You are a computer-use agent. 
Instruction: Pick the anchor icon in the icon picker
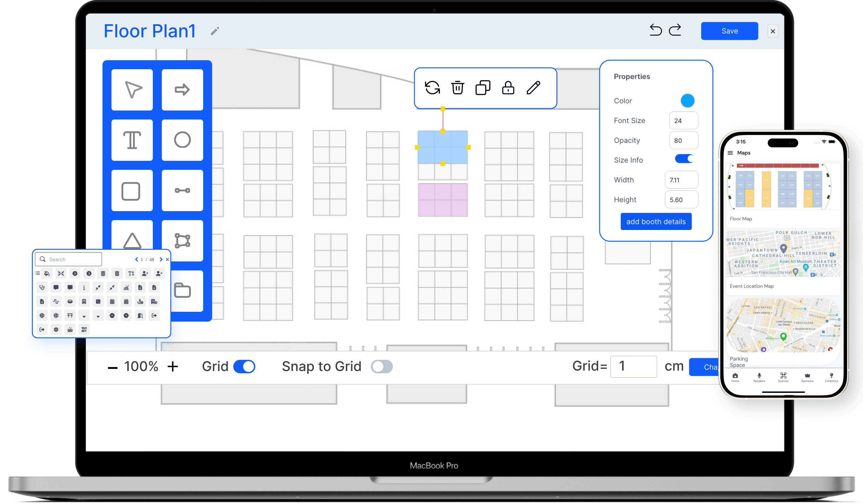(140, 302)
